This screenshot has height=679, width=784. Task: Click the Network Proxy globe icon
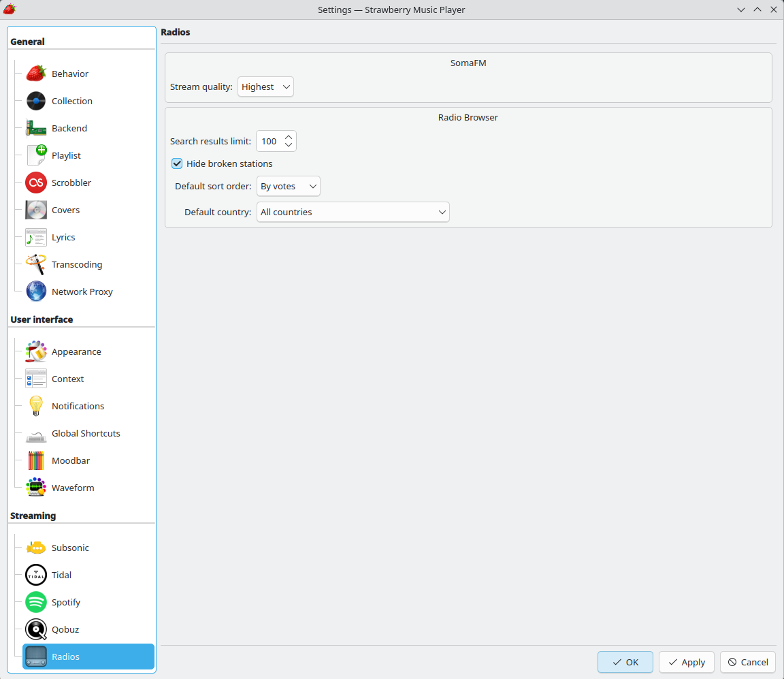coord(36,291)
